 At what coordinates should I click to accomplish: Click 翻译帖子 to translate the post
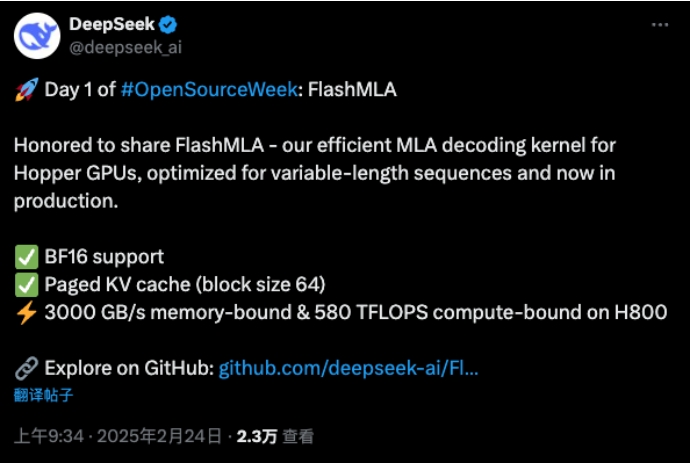pos(43,394)
